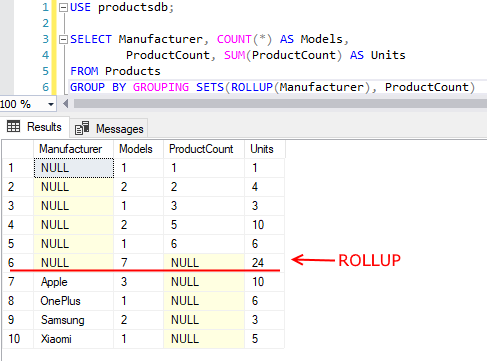Click the horizontal scrollbar left arrow

tap(65, 104)
